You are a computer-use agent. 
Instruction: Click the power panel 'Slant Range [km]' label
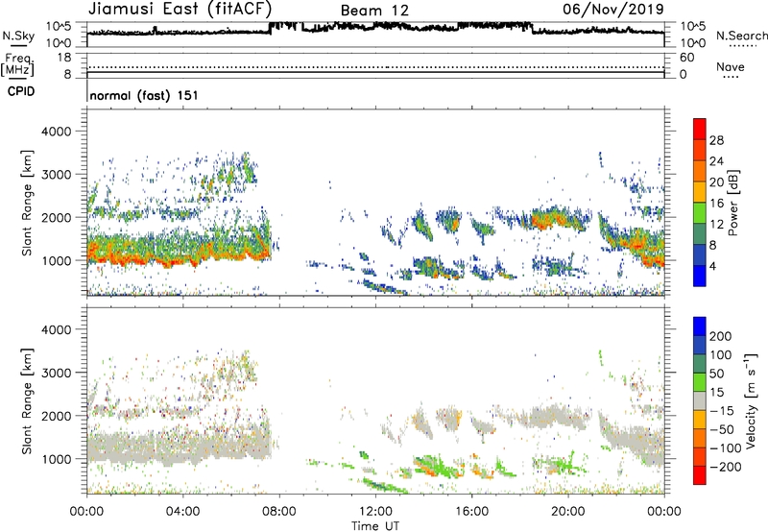click(x=27, y=203)
